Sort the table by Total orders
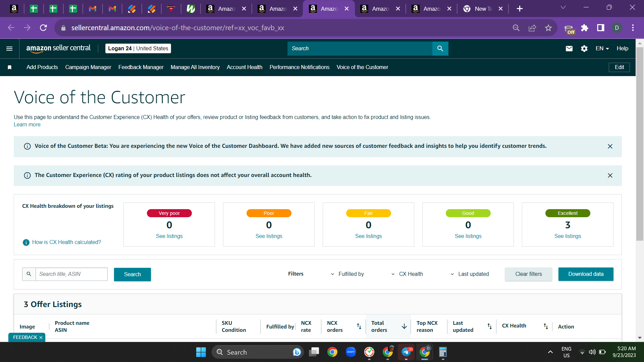This screenshot has height=362, width=644. 404,326
